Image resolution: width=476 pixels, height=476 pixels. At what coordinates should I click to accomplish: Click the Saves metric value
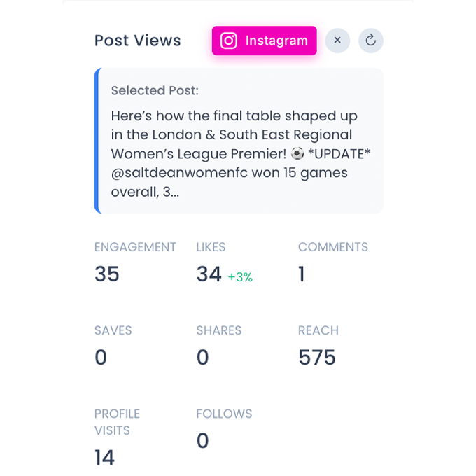[101, 358]
